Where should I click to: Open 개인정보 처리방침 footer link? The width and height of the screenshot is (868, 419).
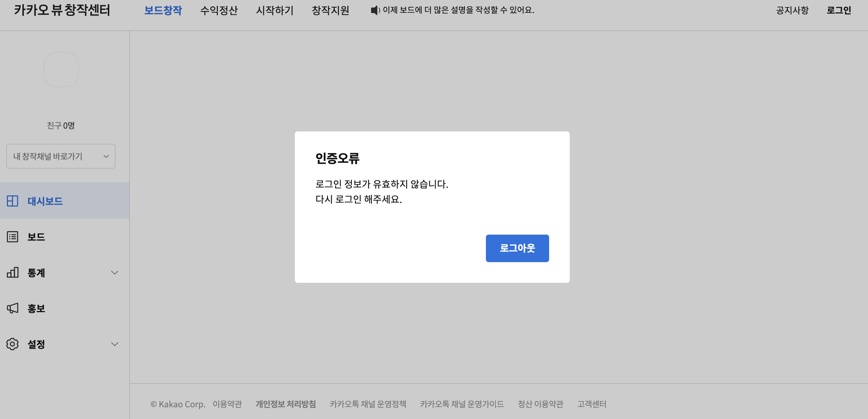[286, 404]
